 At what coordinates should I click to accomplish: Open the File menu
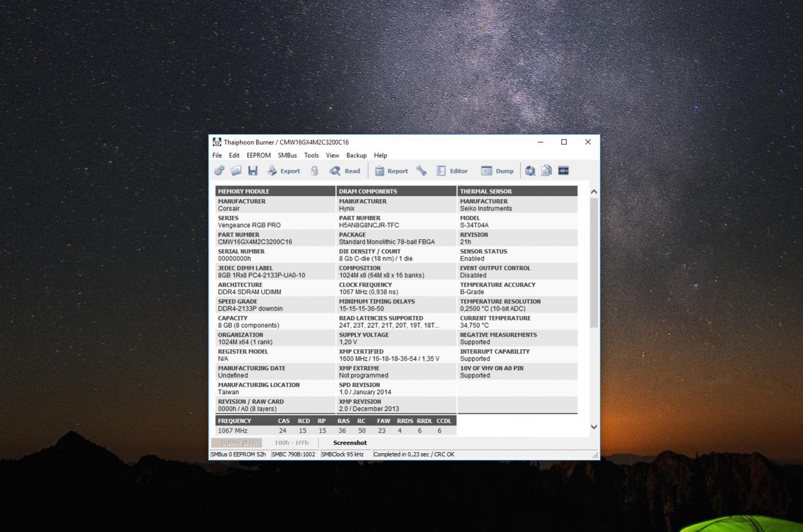point(217,155)
